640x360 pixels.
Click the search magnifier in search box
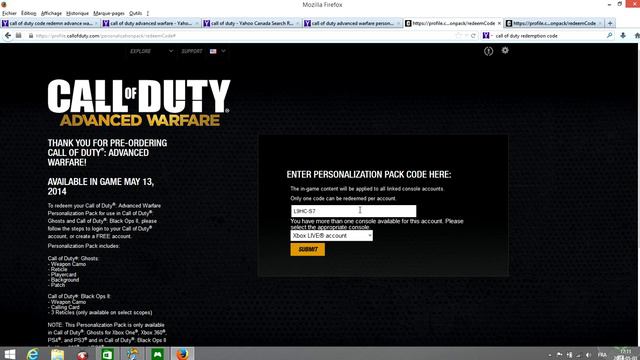tap(609, 36)
